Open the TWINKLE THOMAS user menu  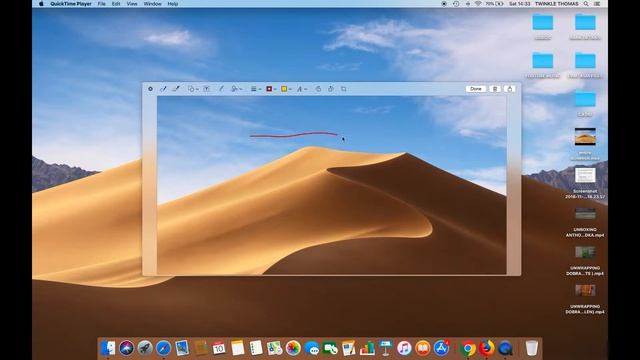pos(556,4)
